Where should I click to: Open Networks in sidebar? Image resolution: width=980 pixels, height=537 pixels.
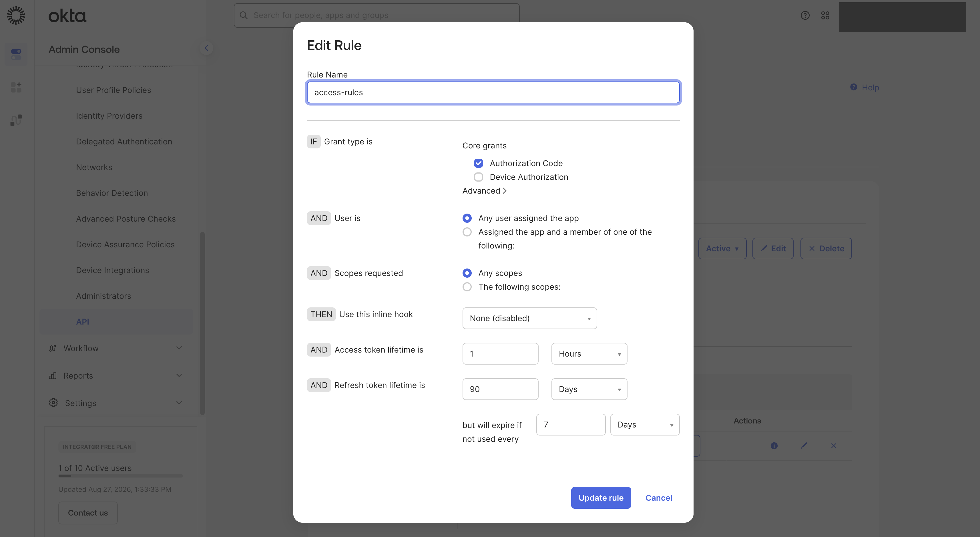(94, 167)
